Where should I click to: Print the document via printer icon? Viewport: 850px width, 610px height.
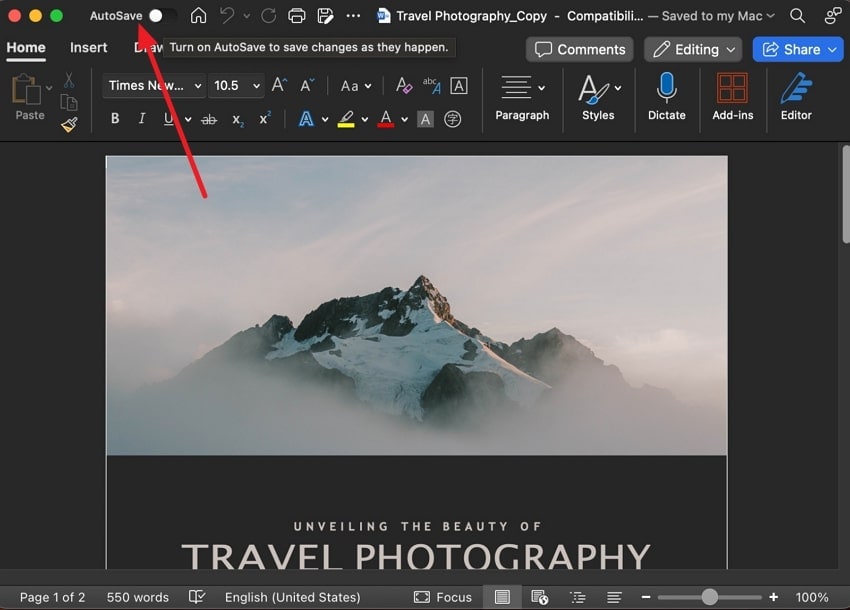[297, 16]
